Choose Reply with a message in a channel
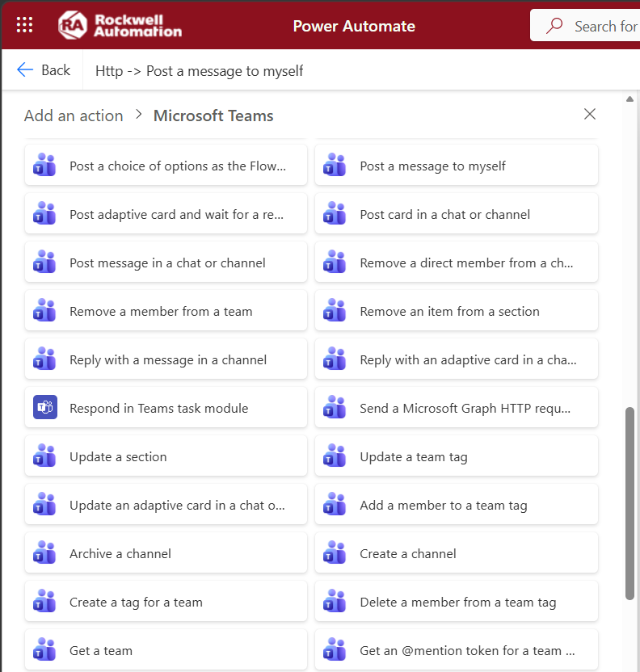This screenshot has height=672, width=640. pyautogui.click(x=166, y=359)
